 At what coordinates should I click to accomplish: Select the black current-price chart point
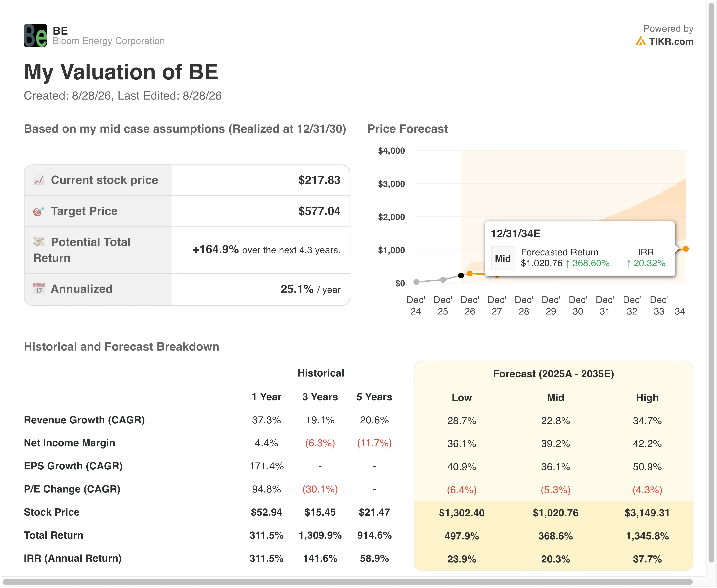click(x=461, y=275)
